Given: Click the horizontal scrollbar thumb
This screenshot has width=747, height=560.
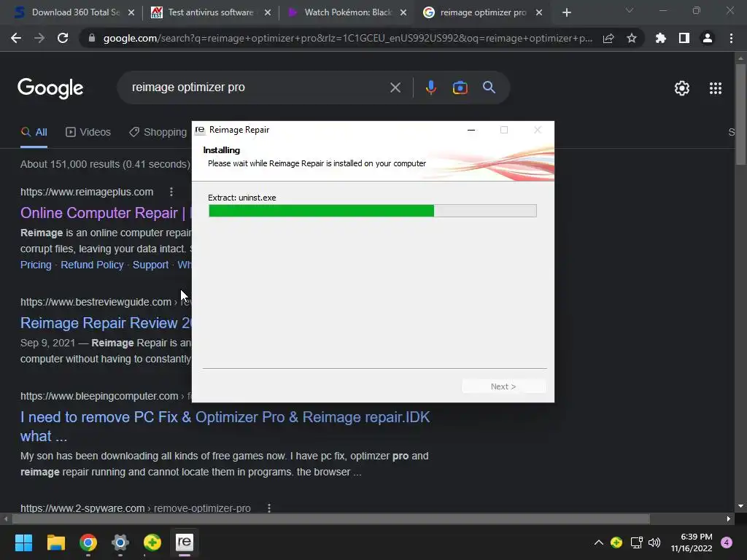Looking at the screenshot, I should pyautogui.click(x=331, y=518).
